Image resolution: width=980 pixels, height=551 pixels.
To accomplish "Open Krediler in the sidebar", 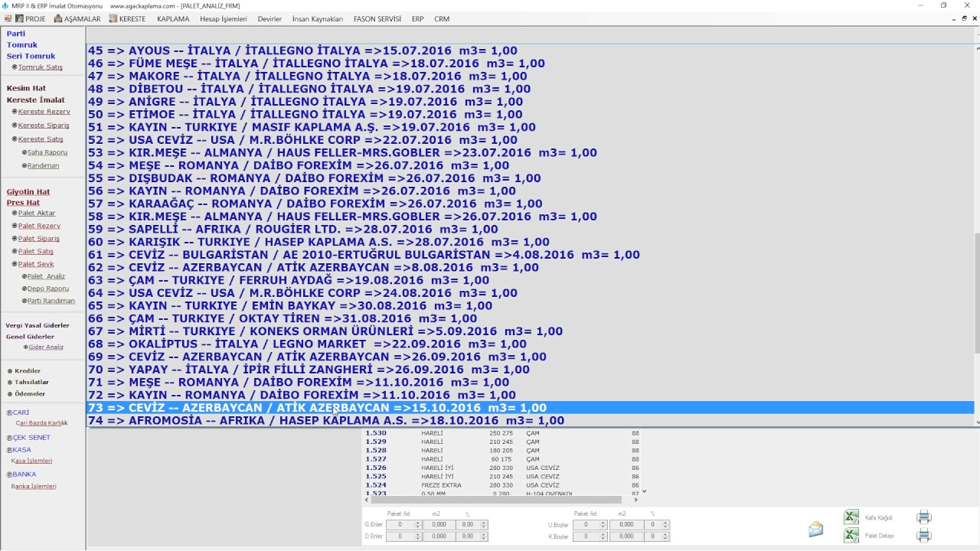I will point(28,371).
